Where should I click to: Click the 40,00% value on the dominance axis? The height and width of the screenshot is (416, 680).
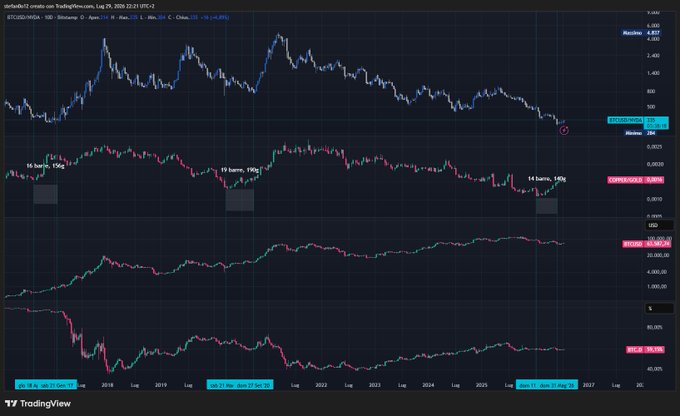(x=654, y=369)
